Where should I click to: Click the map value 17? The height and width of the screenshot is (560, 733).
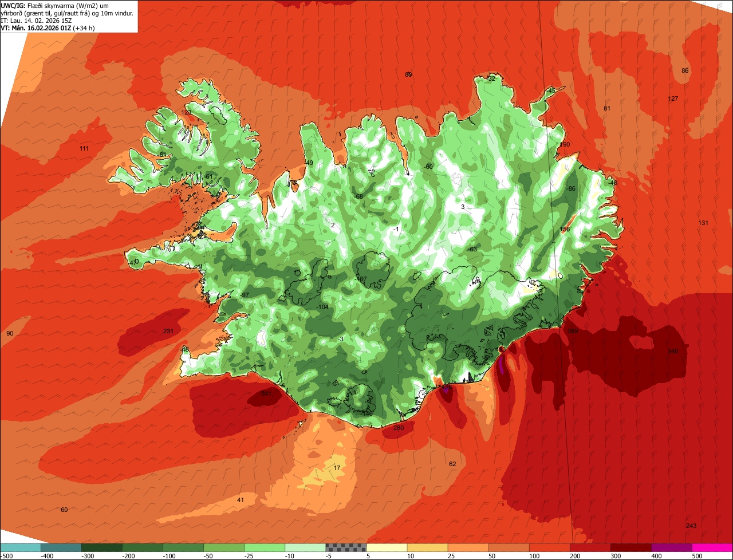[337, 468]
